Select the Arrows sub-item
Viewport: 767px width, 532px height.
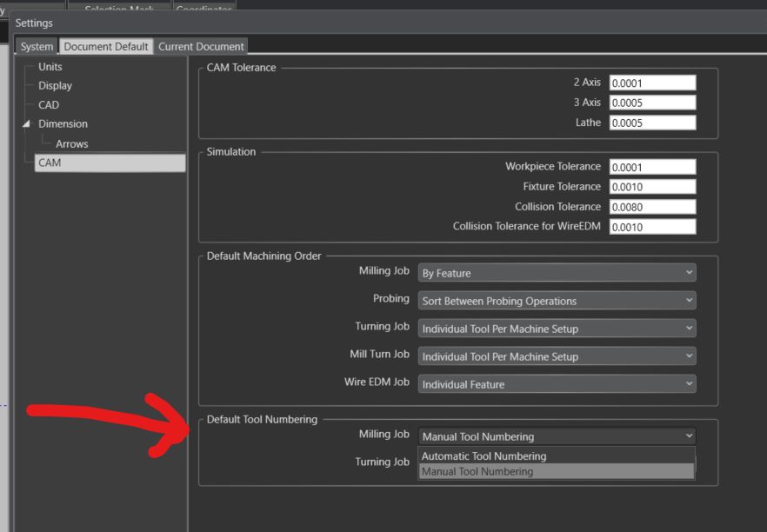[72, 143]
